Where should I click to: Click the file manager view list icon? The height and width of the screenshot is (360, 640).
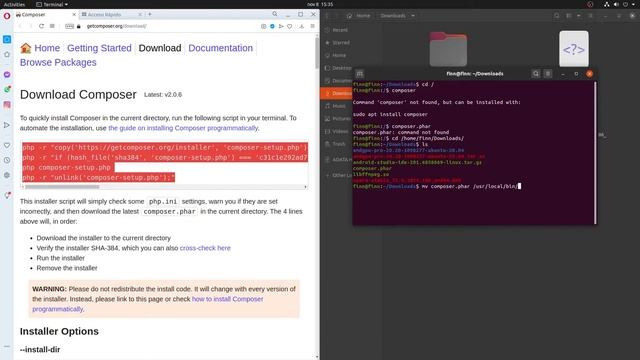click(x=569, y=16)
